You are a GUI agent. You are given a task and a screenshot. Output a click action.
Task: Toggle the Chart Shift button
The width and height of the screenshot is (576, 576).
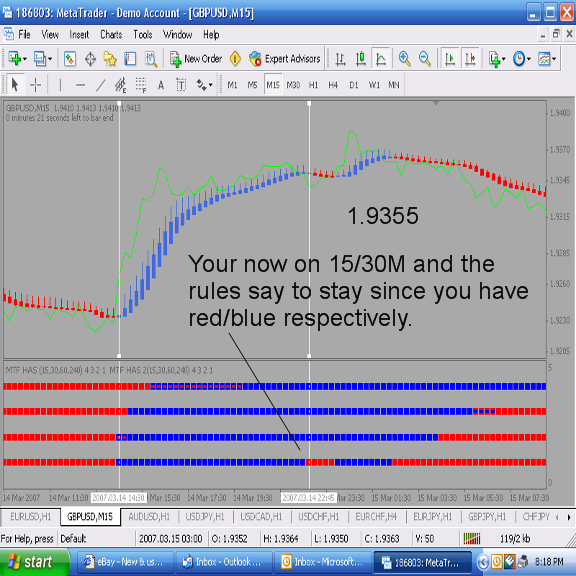470,59
